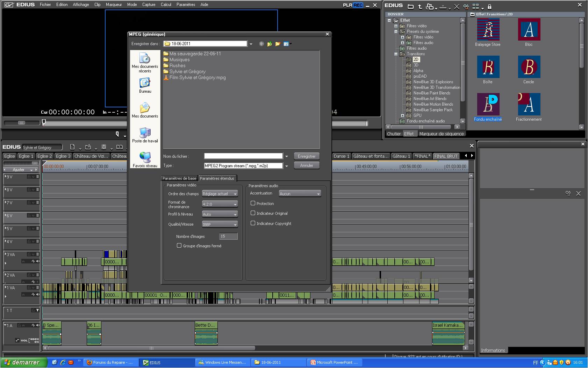588x368 pixels.
Task: Open the démarrer start menu
Action: pyautogui.click(x=23, y=362)
